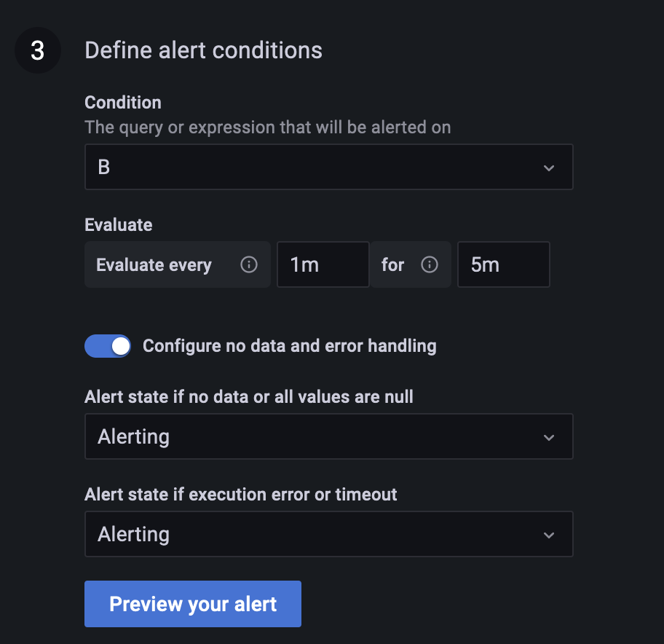Click the info icon beside Evaluate every
Image resolution: width=664 pixels, height=644 pixels.
click(x=248, y=264)
